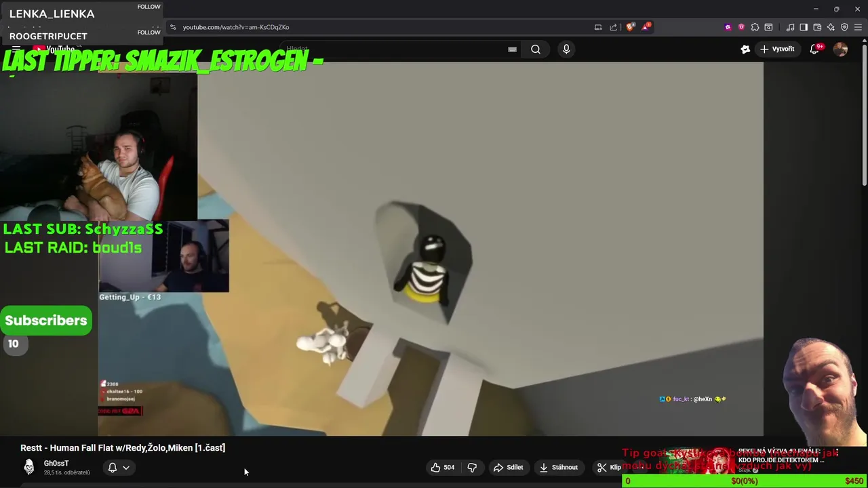Image resolution: width=868 pixels, height=488 pixels.
Task: Click the star badge icon left of Vytvořit
Action: point(745,49)
